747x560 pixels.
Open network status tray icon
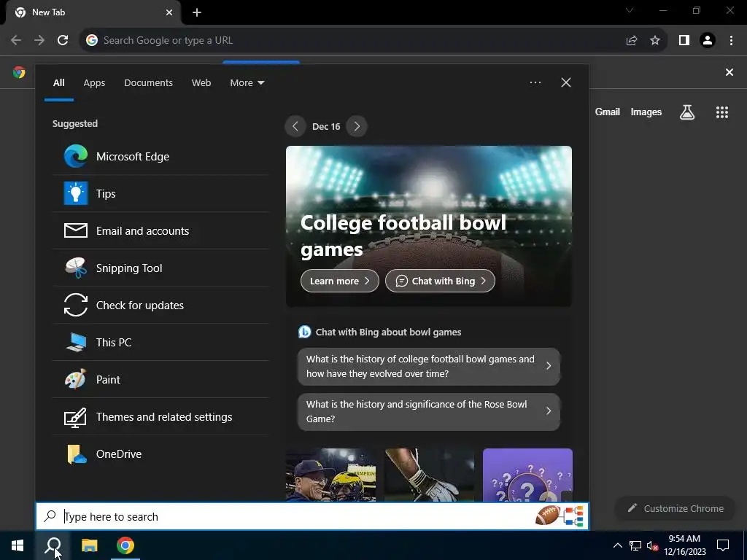(635, 545)
